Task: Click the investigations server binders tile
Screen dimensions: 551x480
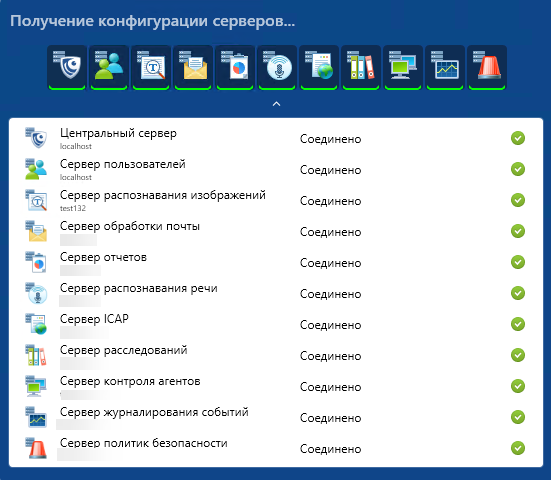Action: tap(361, 67)
